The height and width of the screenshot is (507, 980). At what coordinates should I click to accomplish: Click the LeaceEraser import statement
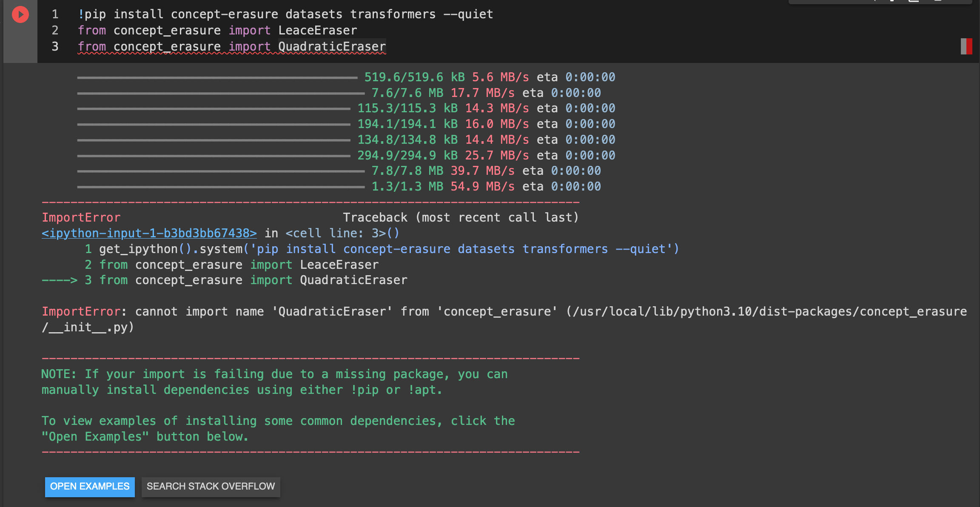pos(217,30)
